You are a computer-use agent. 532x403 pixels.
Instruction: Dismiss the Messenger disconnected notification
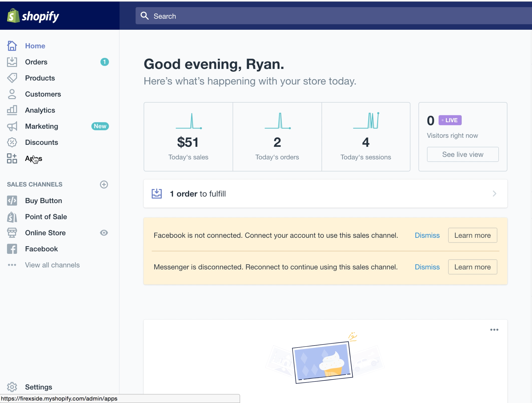click(427, 267)
